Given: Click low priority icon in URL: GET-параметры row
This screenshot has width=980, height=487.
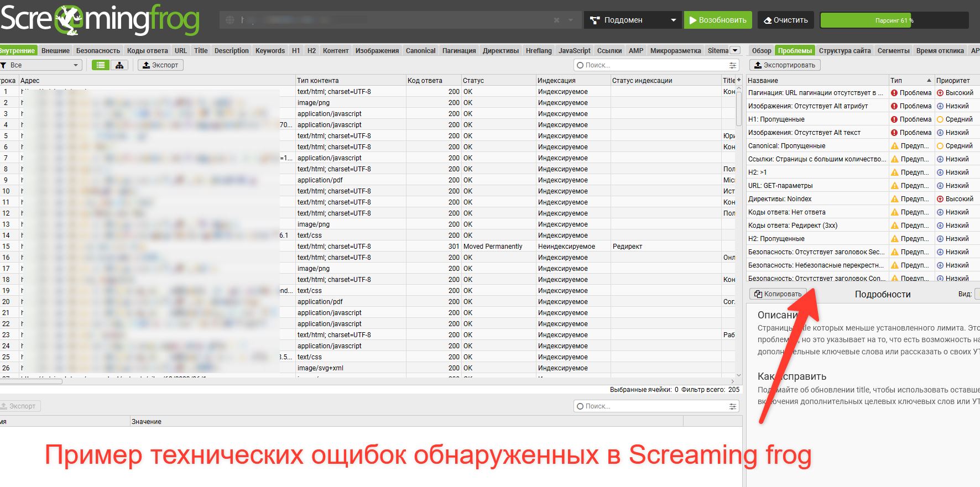Looking at the screenshot, I should tap(940, 186).
